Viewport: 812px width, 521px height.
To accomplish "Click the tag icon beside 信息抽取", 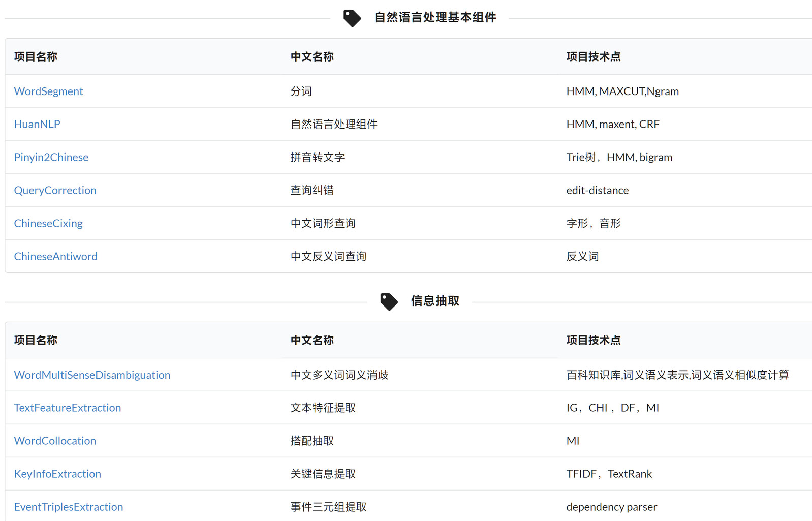I will 389,301.
